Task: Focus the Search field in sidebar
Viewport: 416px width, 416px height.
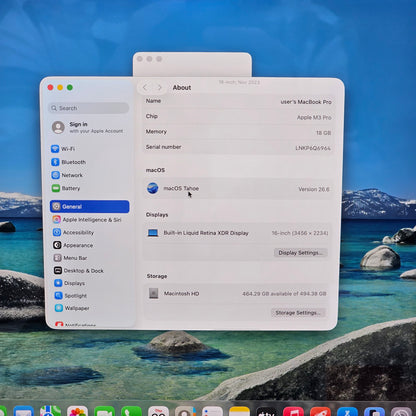Action: point(88,108)
